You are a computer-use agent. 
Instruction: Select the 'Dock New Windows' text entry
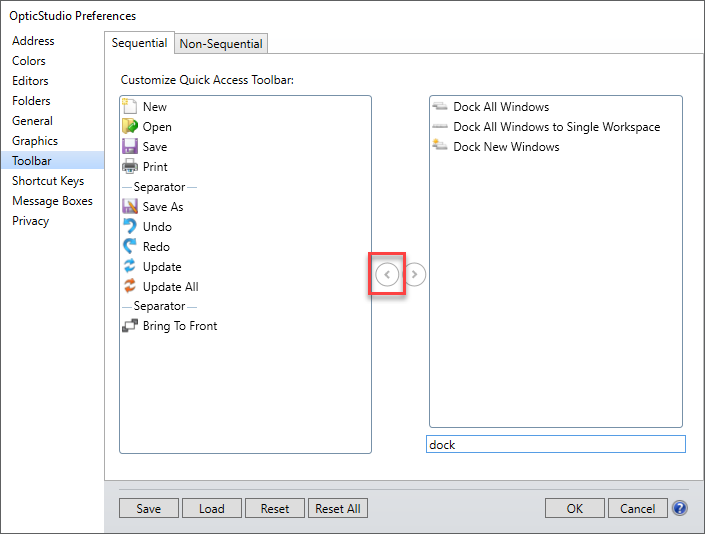[506, 147]
